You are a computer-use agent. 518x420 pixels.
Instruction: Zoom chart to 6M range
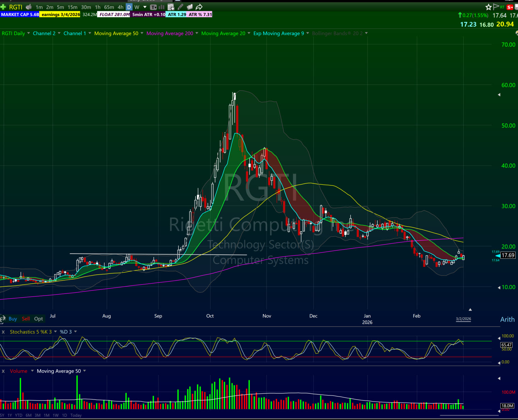point(28,415)
